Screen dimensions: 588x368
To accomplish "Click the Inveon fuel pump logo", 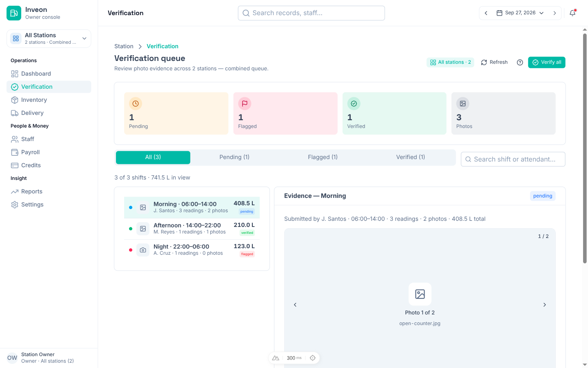I will click(14, 13).
